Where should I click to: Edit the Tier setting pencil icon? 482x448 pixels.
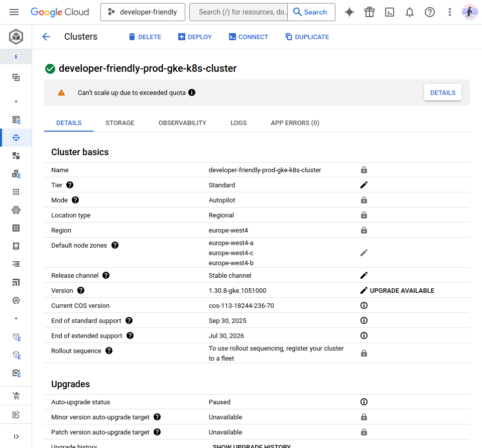point(364,185)
